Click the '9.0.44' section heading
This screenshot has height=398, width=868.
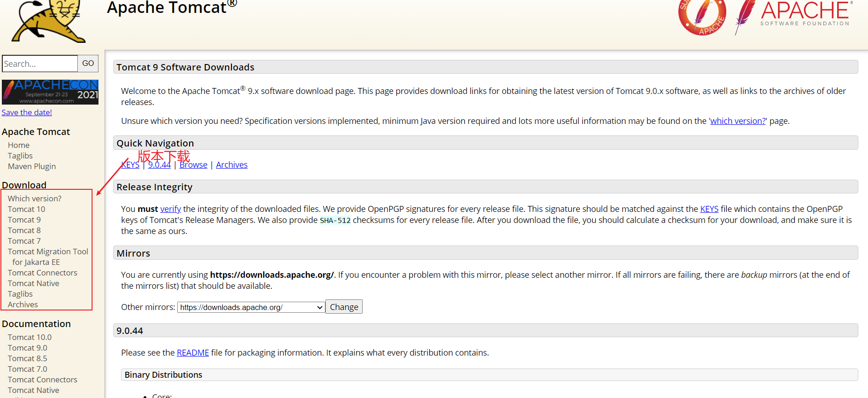click(130, 331)
